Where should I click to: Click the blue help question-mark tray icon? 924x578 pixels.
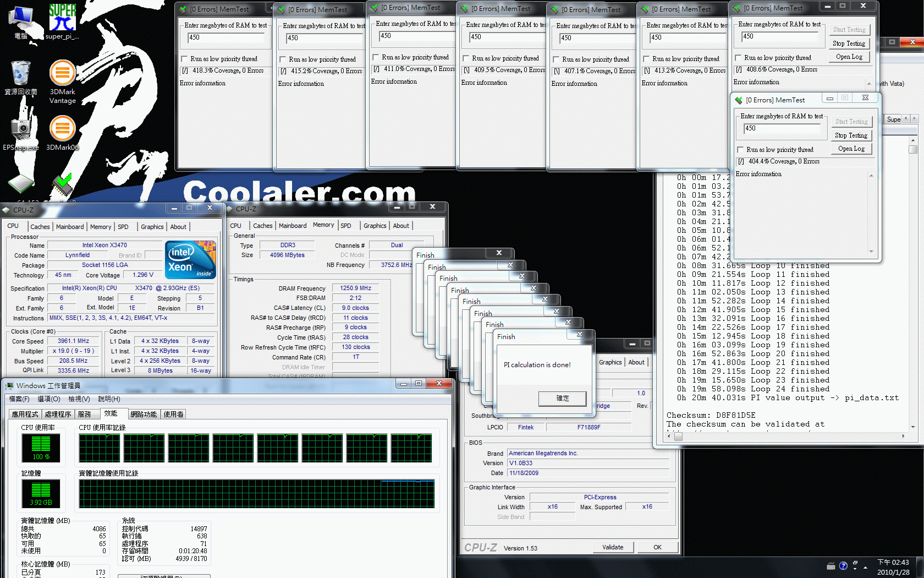[843, 566]
